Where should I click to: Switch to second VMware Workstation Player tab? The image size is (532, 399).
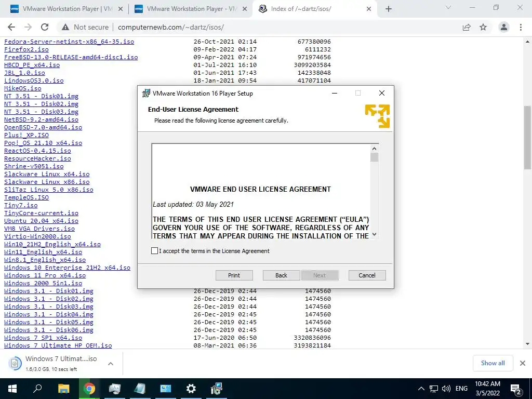click(x=190, y=9)
